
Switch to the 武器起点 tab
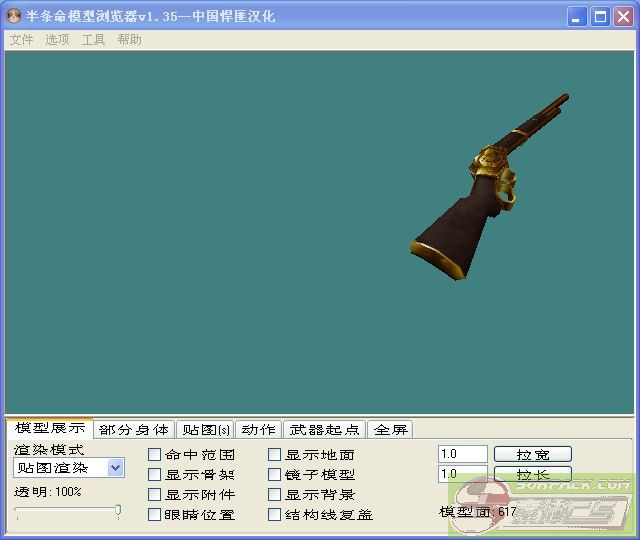tap(324, 430)
